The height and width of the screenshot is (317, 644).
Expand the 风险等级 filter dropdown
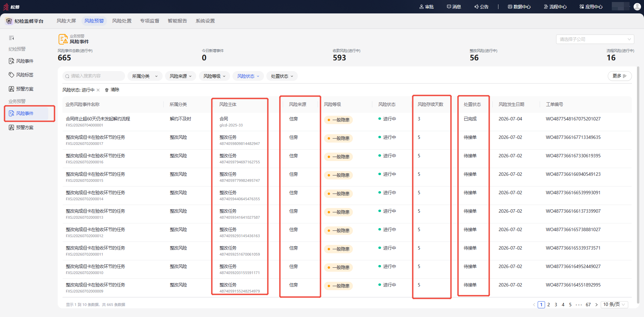click(x=214, y=76)
